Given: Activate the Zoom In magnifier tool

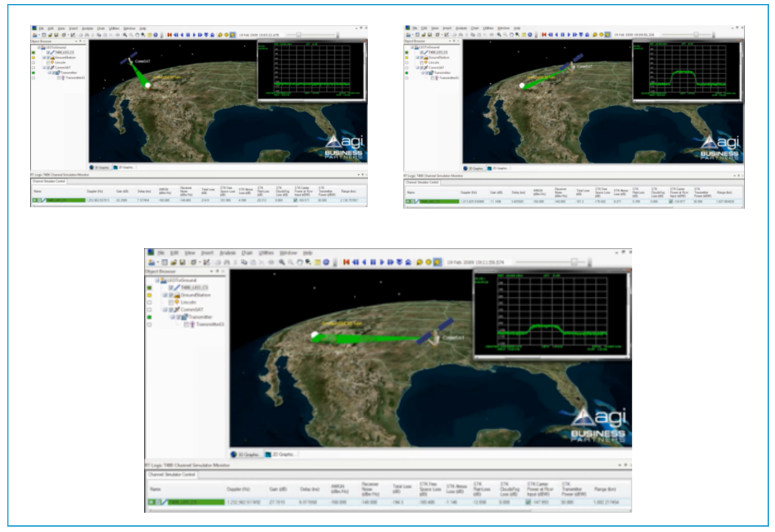Looking at the screenshot, I should (283, 263).
